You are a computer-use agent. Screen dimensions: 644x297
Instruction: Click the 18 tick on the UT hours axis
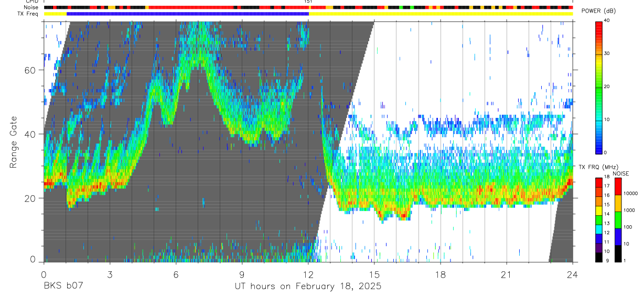coord(441,274)
